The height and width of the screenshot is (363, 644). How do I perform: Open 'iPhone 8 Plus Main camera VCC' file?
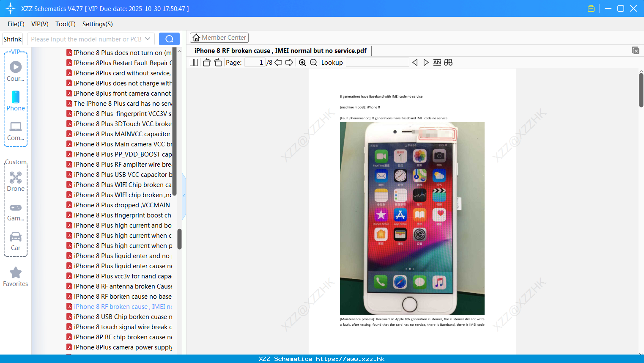pyautogui.click(x=119, y=144)
